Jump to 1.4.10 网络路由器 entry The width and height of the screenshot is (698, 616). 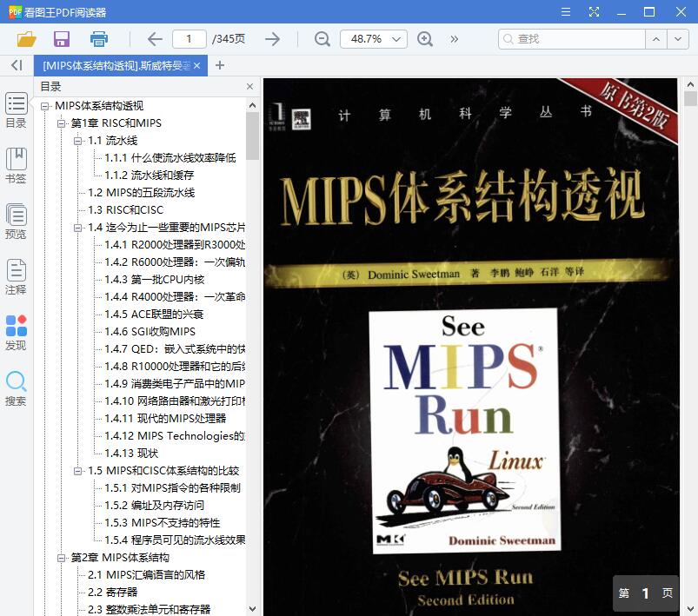coord(175,401)
